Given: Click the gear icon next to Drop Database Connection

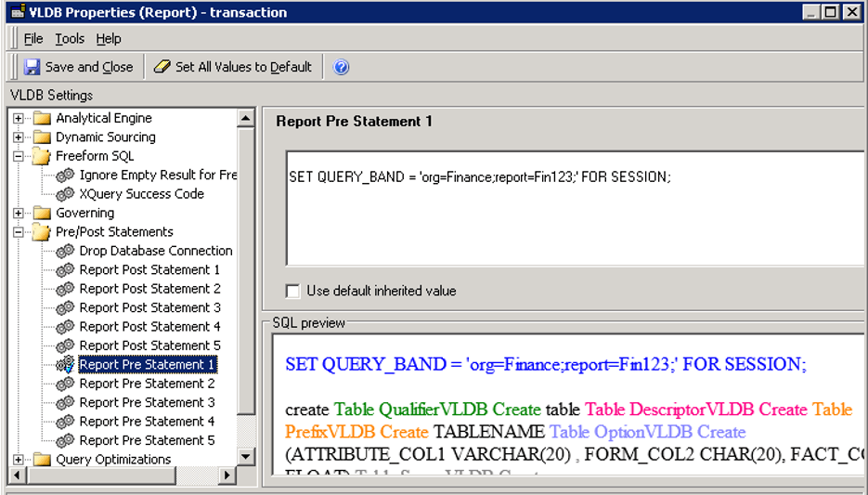Looking at the screenshot, I should pyautogui.click(x=65, y=251).
